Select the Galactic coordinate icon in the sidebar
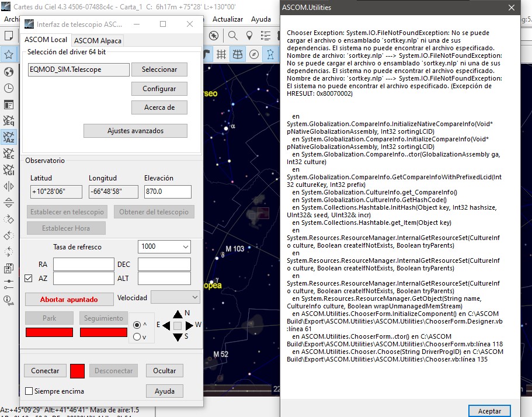This screenshot has height=417, width=532. point(9,169)
